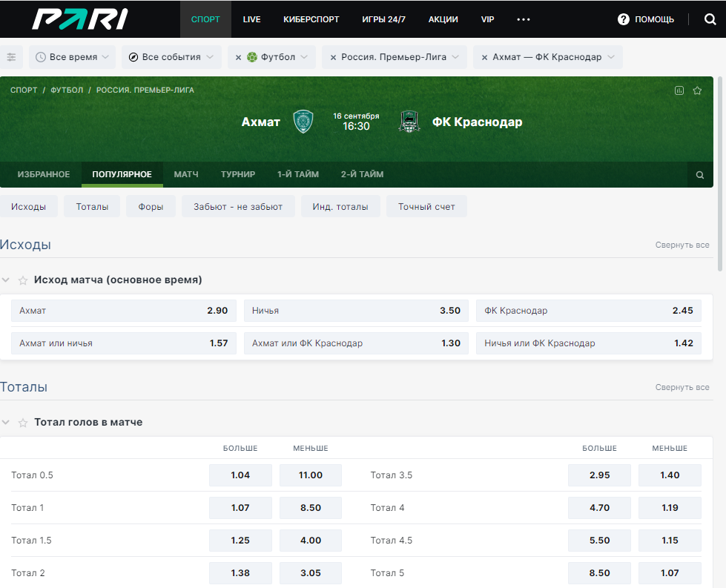Open the search icon in top header
This screenshot has width=726, height=588.
click(x=710, y=19)
